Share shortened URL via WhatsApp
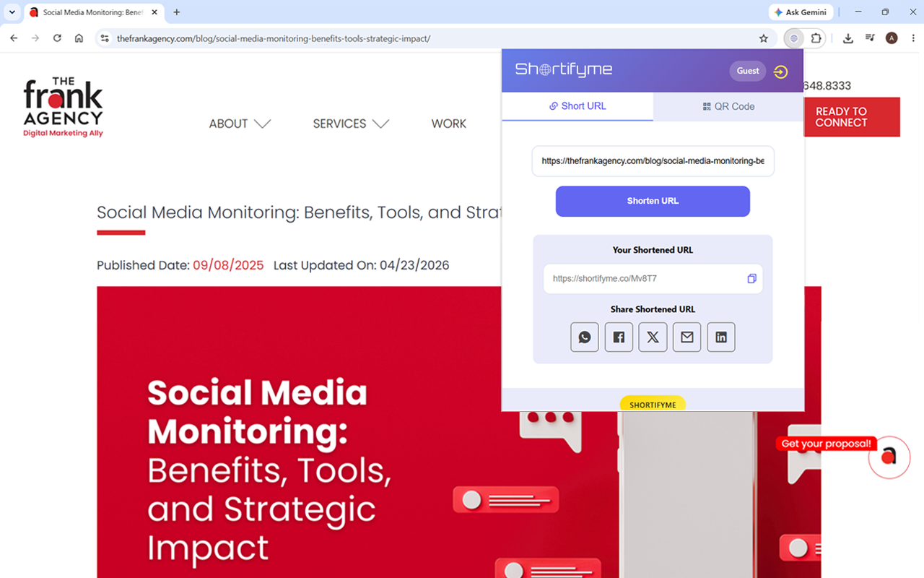Image resolution: width=924 pixels, height=578 pixels. point(585,337)
